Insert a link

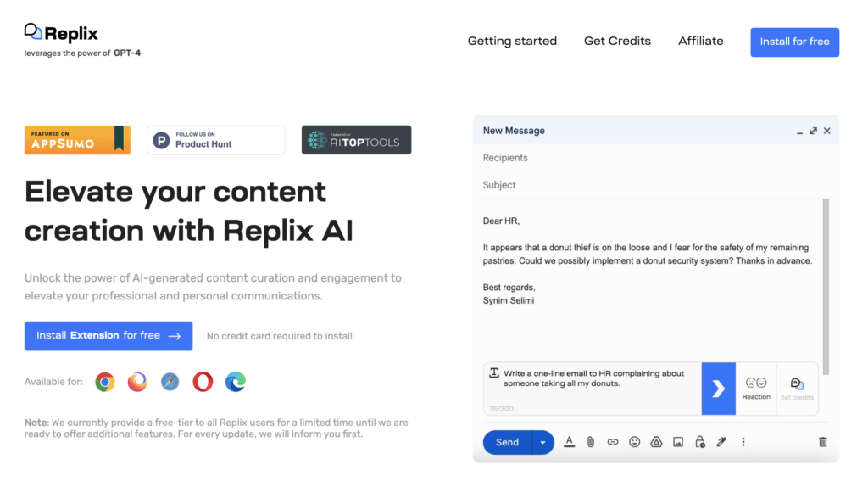pos(612,442)
